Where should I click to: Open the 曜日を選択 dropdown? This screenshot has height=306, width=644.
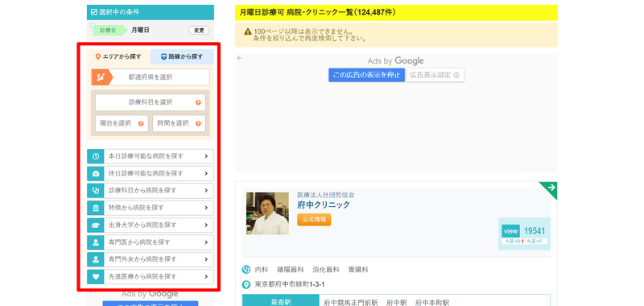click(x=122, y=123)
